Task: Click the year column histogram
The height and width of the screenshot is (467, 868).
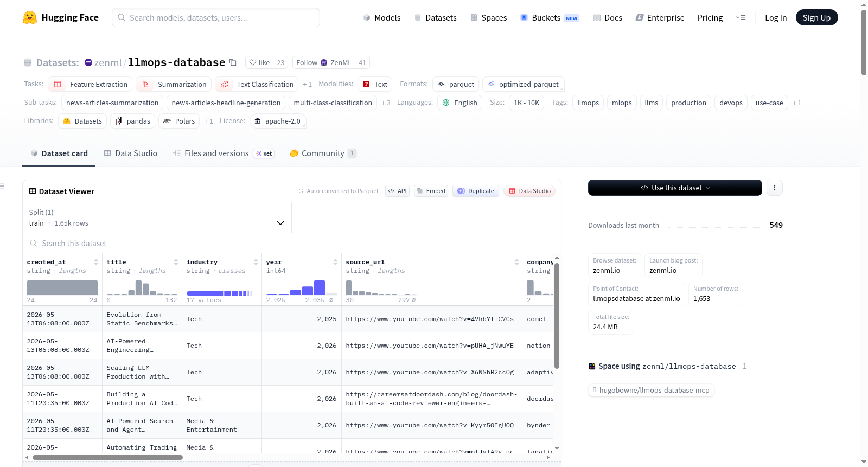Action: pyautogui.click(x=302, y=287)
